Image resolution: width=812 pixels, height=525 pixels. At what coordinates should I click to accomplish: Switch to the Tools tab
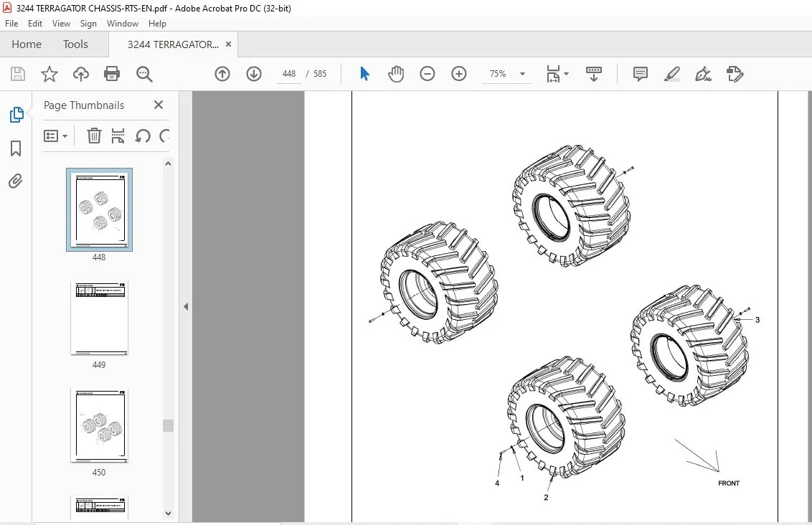coord(75,44)
